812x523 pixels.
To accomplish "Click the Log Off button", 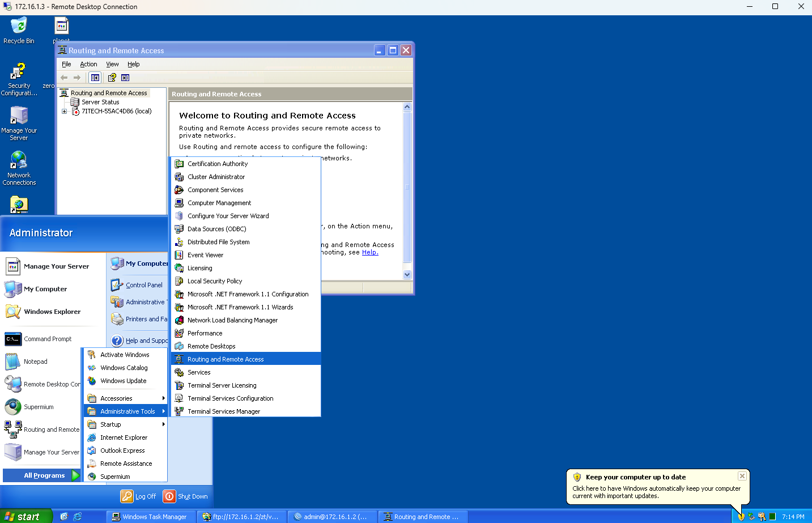I will click(x=138, y=496).
